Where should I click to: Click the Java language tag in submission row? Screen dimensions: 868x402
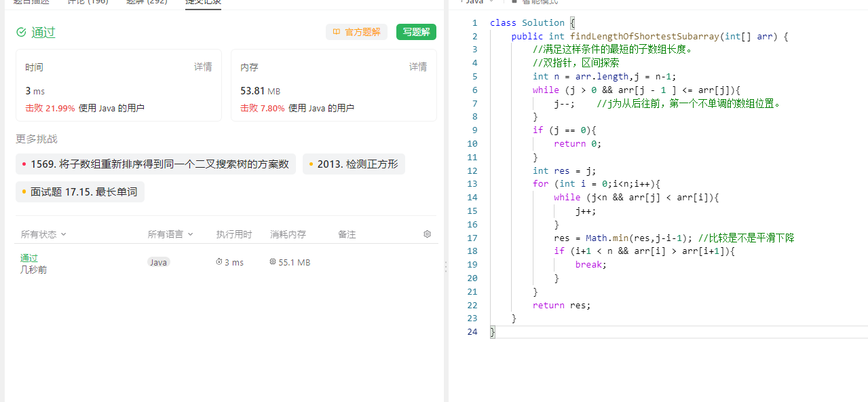(x=158, y=262)
